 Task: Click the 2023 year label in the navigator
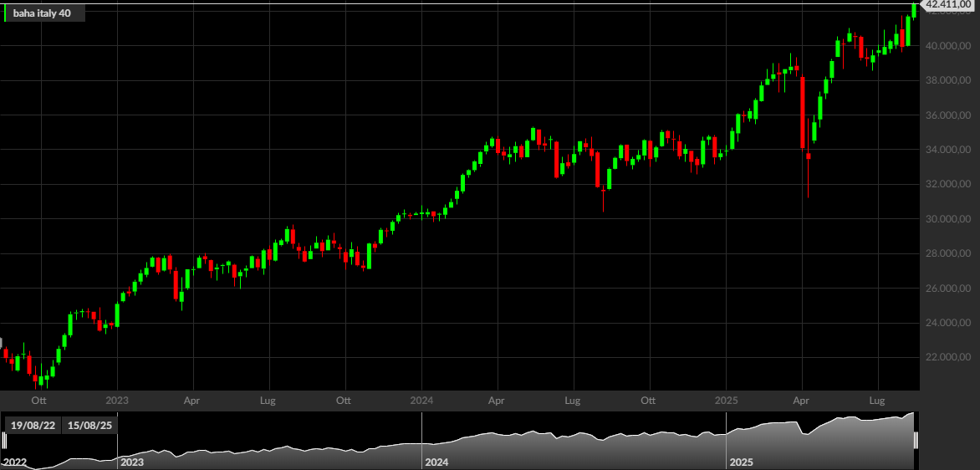[132, 463]
